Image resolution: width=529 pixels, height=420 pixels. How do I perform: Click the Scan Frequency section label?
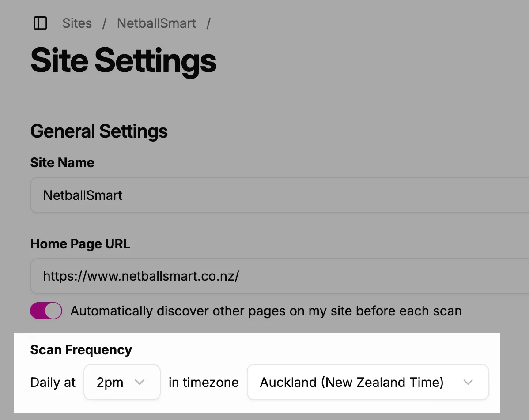click(81, 349)
